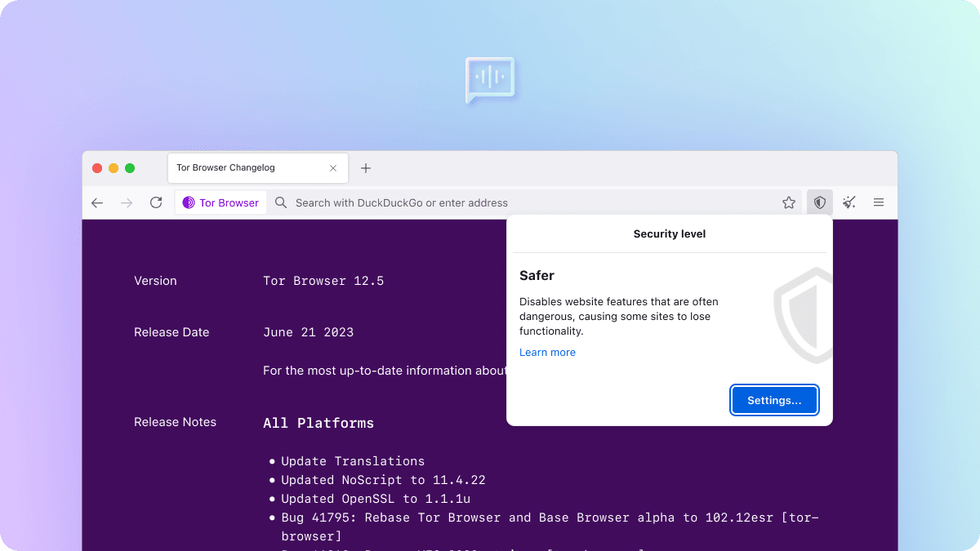Minimize window with the yellow button

(x=114, y=168)
